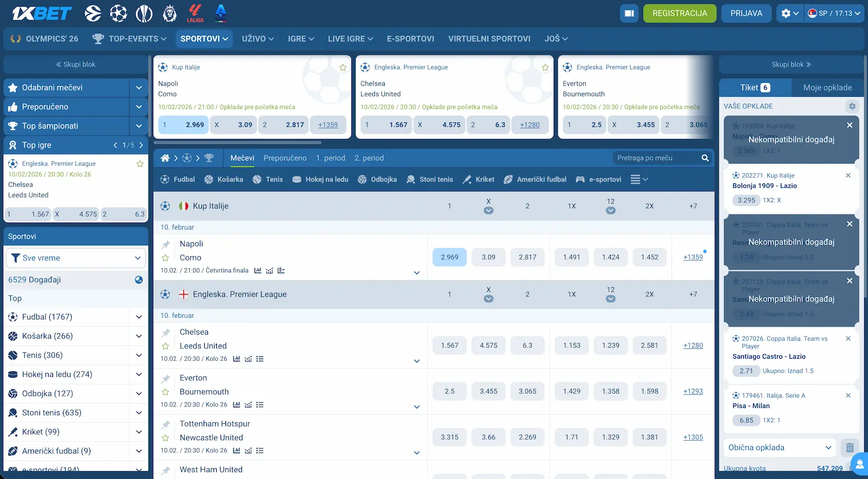
Task: Clear the bet slip with the trash icon
Action: point(849,448)
